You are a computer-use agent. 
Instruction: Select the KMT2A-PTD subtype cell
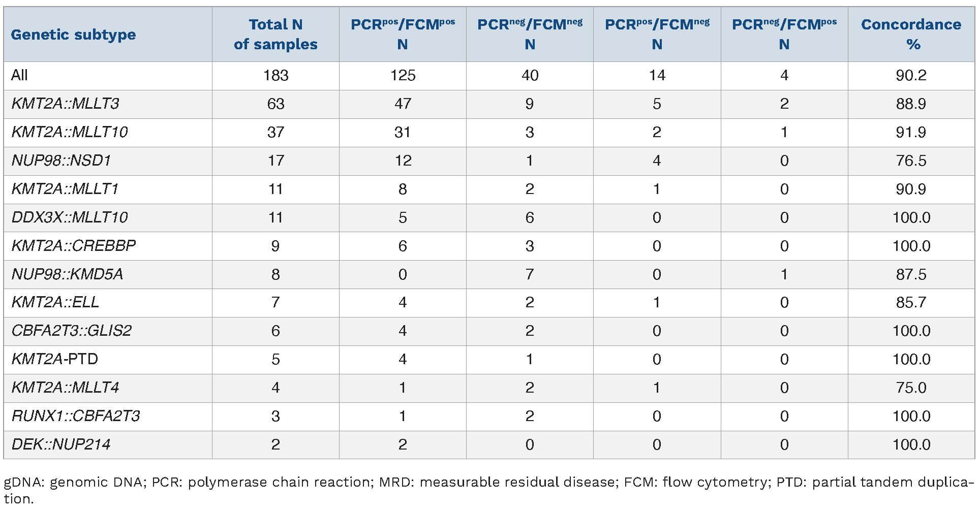pos(55,359)
